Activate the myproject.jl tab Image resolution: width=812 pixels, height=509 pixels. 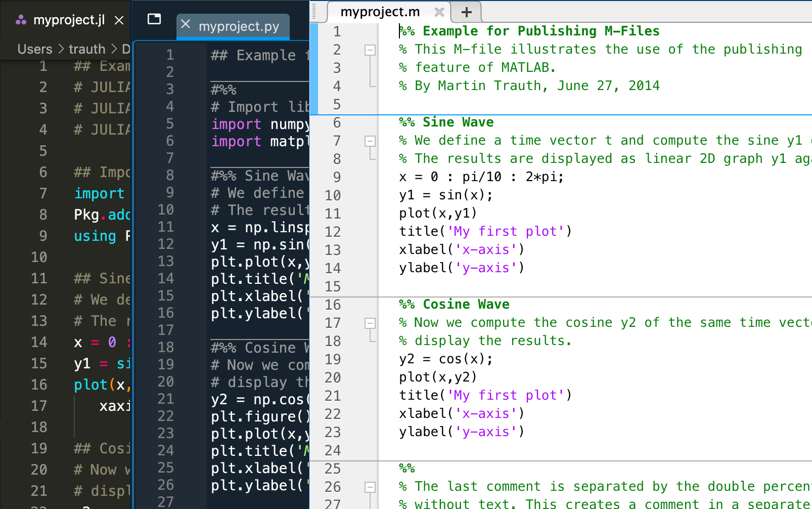click(x=69, y=20)
